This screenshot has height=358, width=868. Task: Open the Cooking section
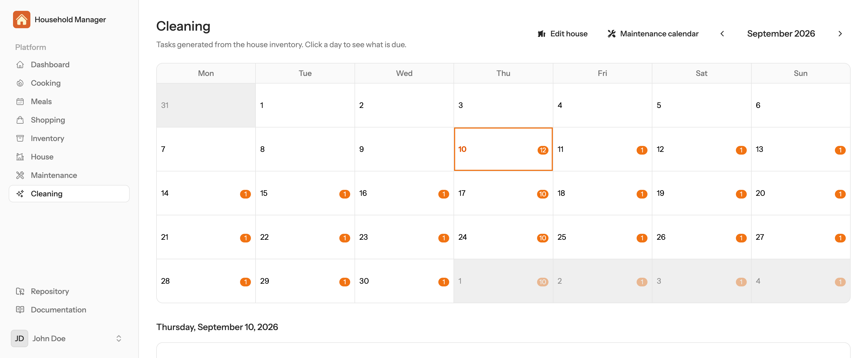(69, 83)
